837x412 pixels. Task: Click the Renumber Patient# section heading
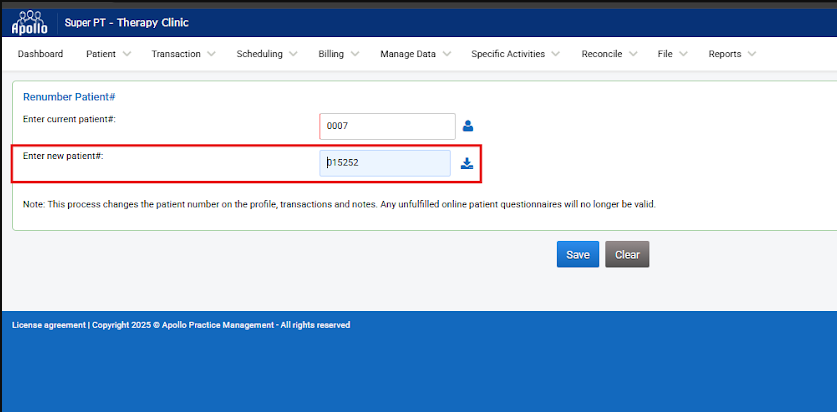click(x=69, y=97)
